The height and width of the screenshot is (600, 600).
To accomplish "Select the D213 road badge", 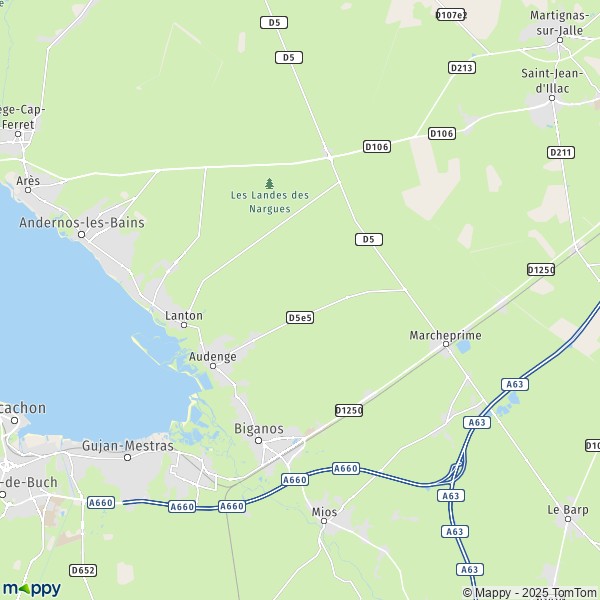I will pyautogui.click(x=462, y=68).
